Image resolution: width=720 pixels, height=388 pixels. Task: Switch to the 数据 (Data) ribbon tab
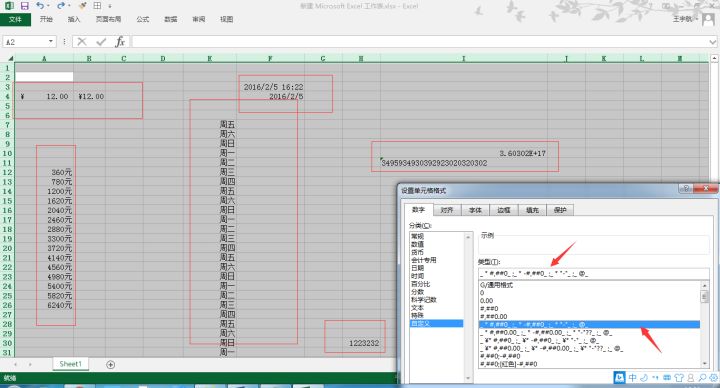pyautogui.click(x=171, y=19)
